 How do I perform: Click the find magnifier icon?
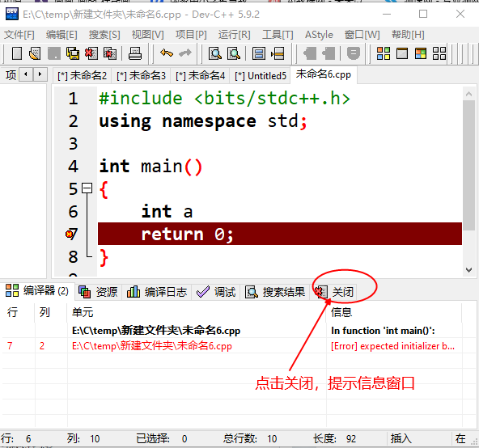point(215,53)
